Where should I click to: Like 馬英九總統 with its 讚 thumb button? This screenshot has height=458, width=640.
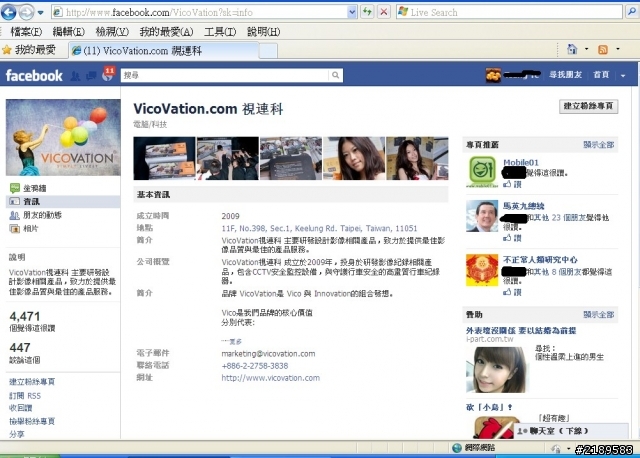pos(512,238)
